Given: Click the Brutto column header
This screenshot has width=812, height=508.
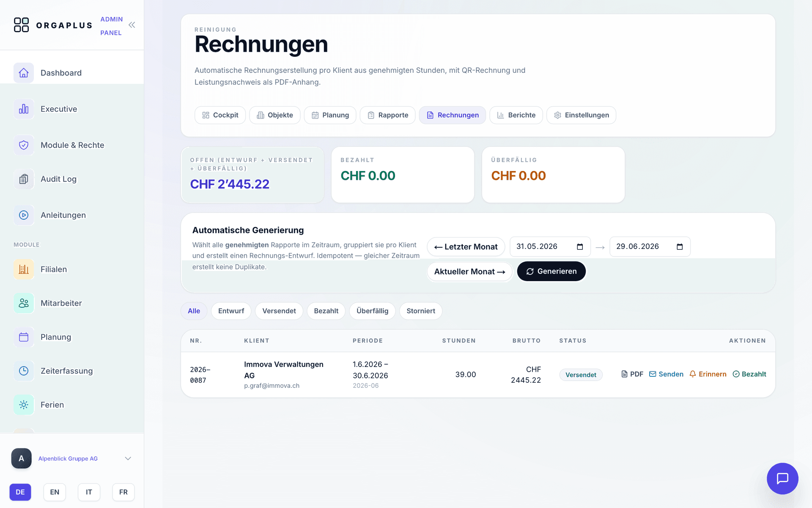Looking at the screenshot, I should coord(527,341).
